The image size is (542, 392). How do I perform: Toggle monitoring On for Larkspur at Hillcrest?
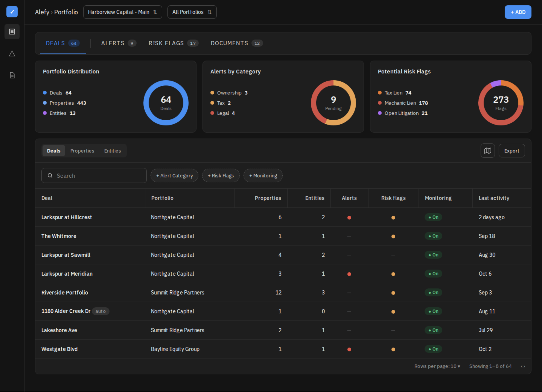[x=433, y=217]
